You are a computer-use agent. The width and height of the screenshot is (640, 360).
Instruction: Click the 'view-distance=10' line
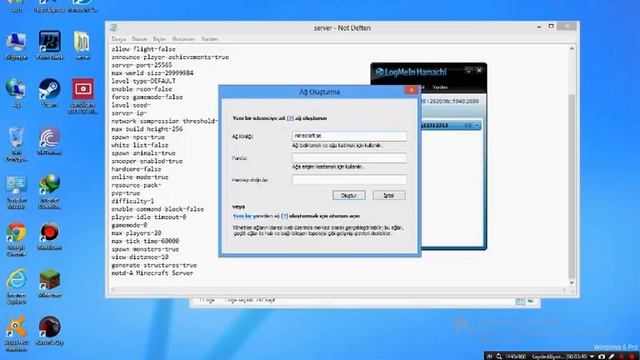pyautogui.click(x=140, y=257)
